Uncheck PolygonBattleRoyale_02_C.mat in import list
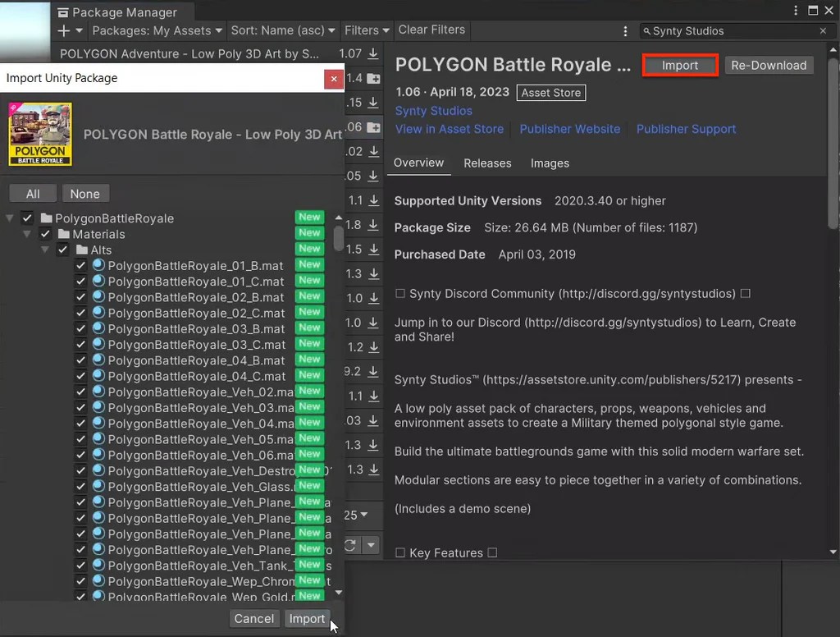 (80, 313)
